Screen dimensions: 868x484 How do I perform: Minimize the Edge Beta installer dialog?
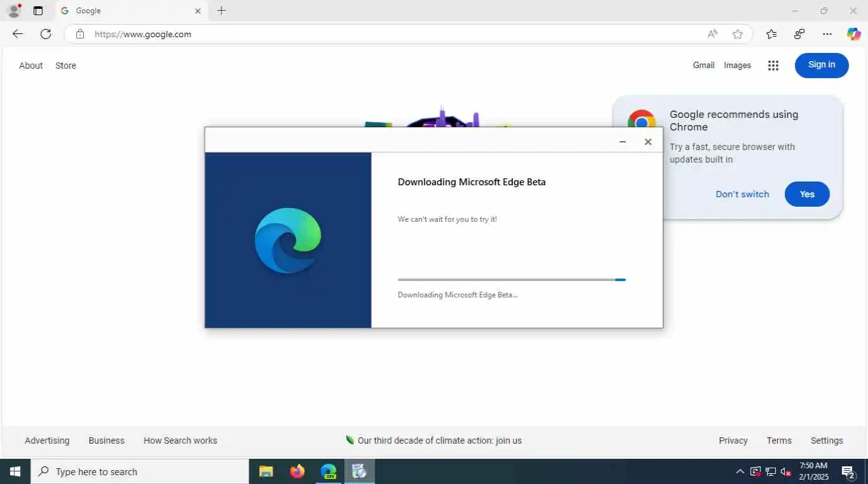tap(623, 142)
